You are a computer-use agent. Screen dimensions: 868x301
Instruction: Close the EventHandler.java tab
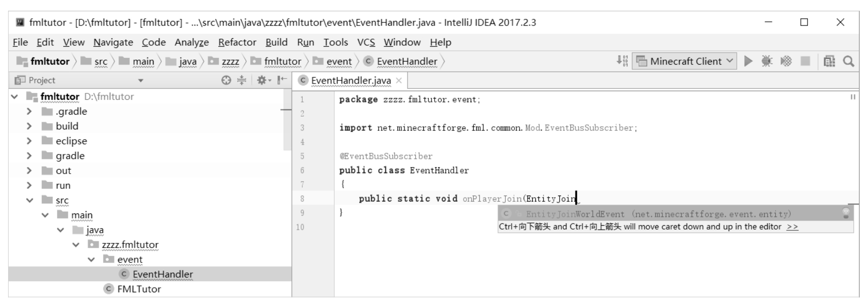click(399, 80)
